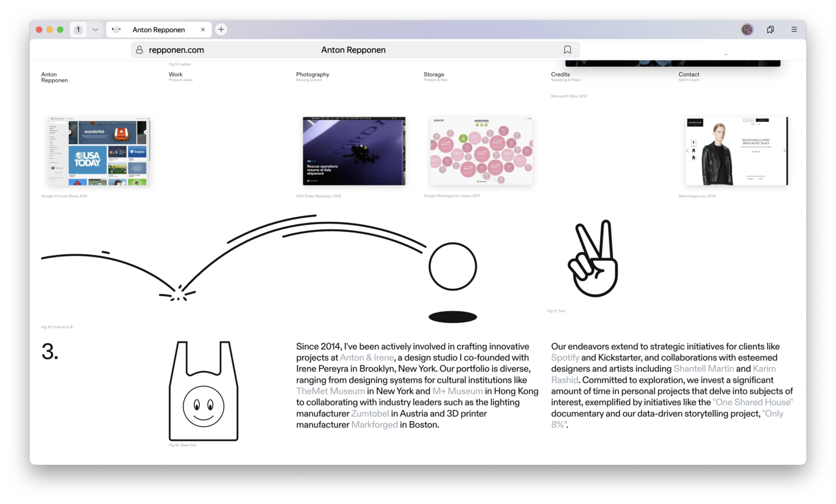Click the caption "Google Chrome Store, 2011"
This screenshot has height=504, width=836.
tap(64, 196)
